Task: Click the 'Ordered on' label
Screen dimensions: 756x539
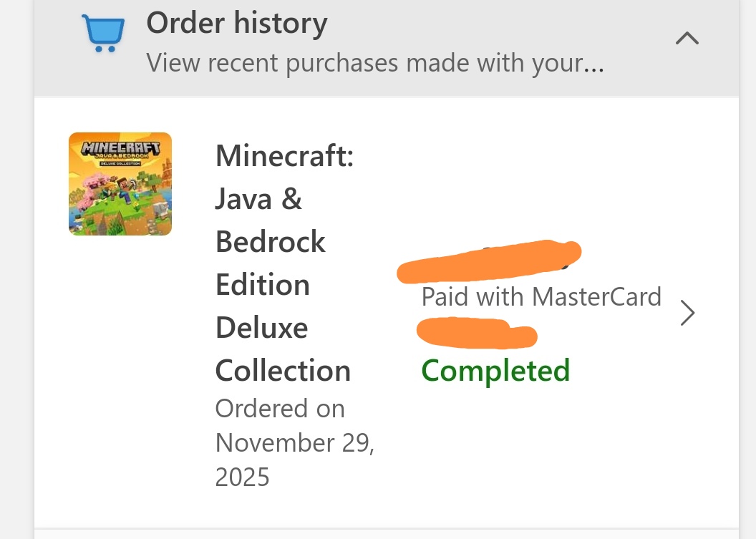Action: [280, 409]
